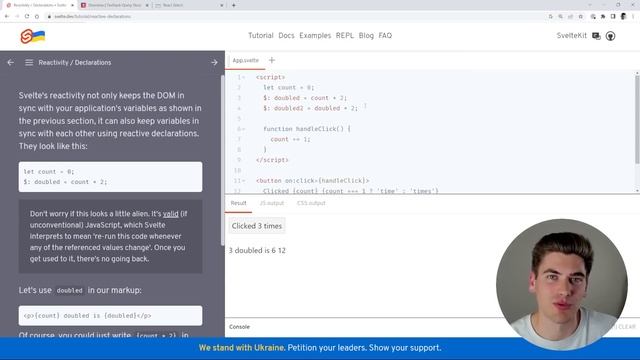Switch to the third browser tab
640x360 pixels.
pyautogui.click(x=189, y=5)
